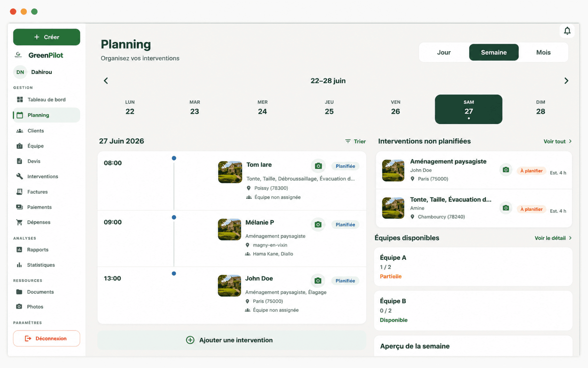Open camera icon on Amine unplanned card
The height and width of the screenshot is (368, 588).
pos(506,208)
